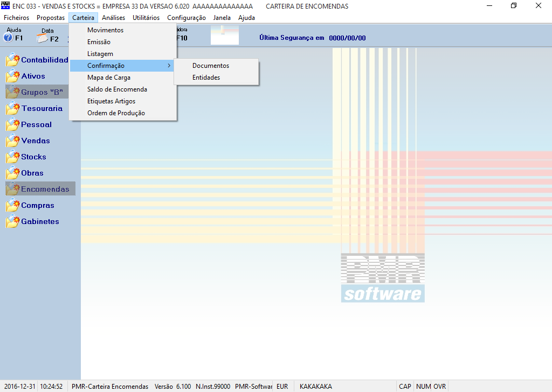Viewport: 552px width, 392px height.
Task: Open the Análises menu
Action: [113, 18]
